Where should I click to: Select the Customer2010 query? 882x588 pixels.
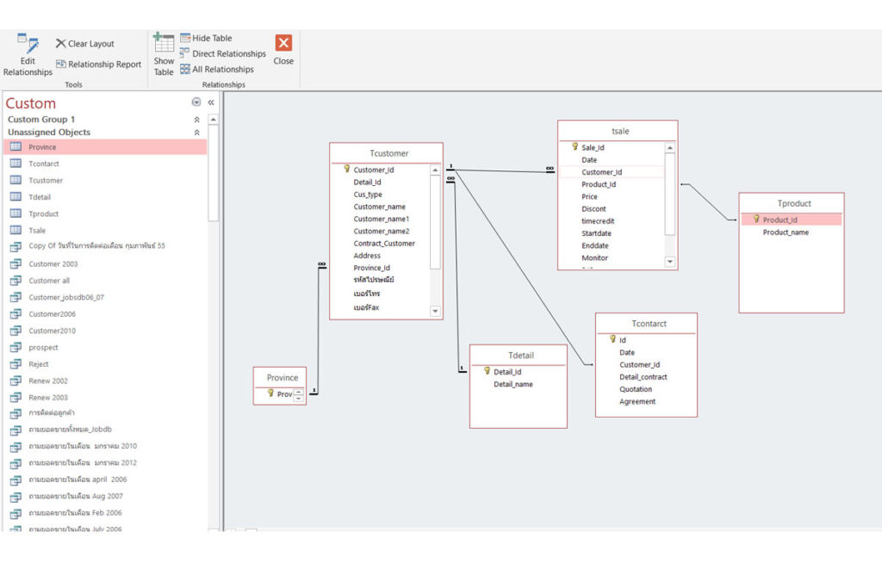pos(105,331)
